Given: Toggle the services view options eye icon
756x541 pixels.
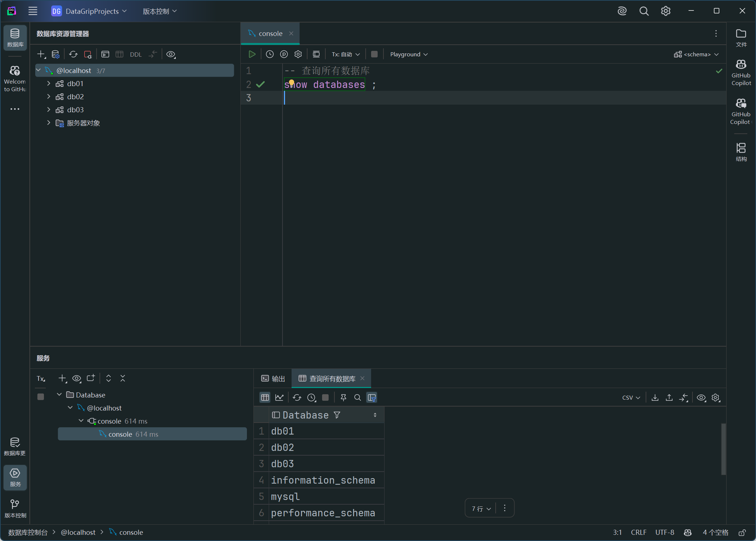Looking at the screenshot, I should (x=76, y=378).
